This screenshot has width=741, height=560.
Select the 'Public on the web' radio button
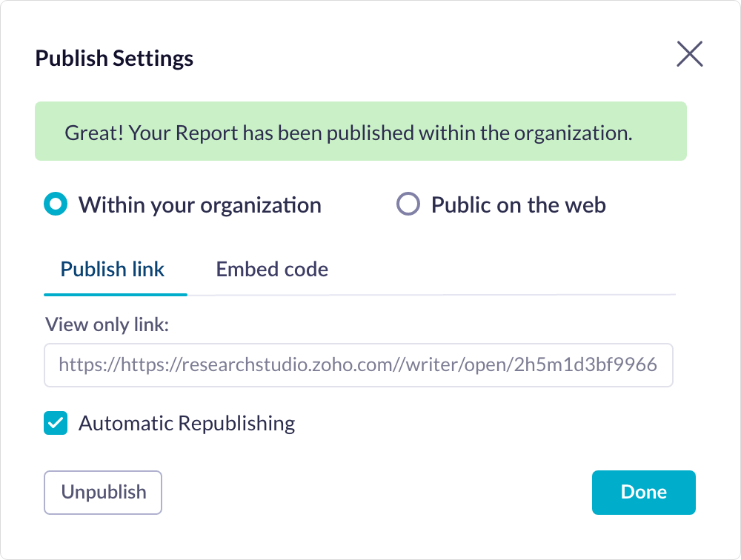(x=408, y=204)
